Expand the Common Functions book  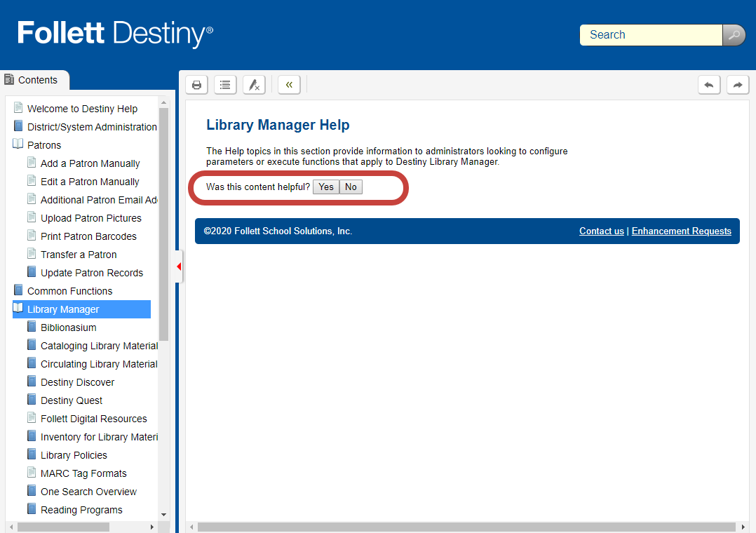[18, 290]
